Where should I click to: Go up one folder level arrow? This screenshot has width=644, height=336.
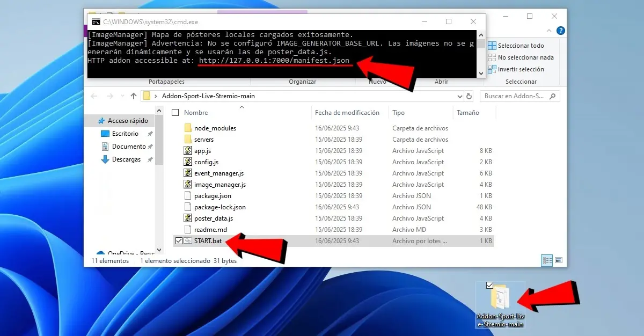point(134,96)
